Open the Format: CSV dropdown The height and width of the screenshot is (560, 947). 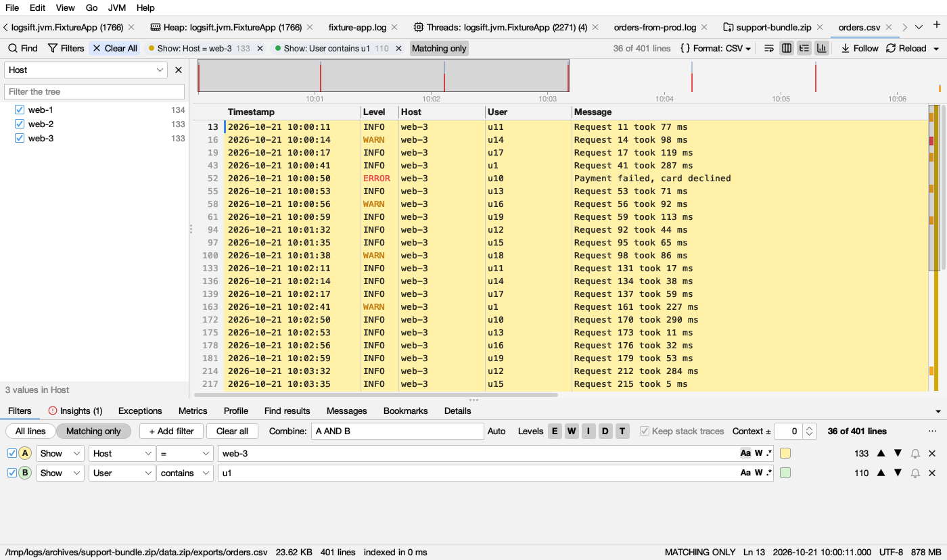(716, 48)
